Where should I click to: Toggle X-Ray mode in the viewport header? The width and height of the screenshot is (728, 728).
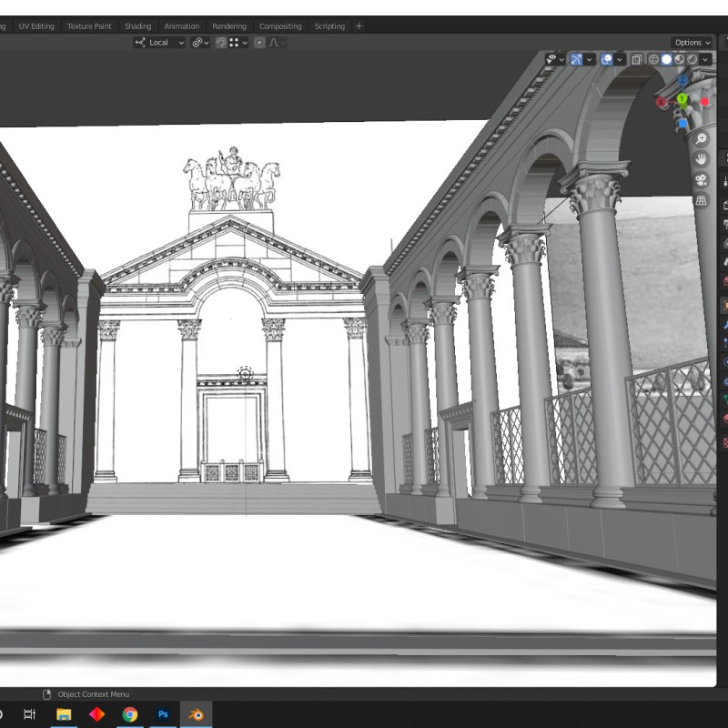[x=638, y=59]
